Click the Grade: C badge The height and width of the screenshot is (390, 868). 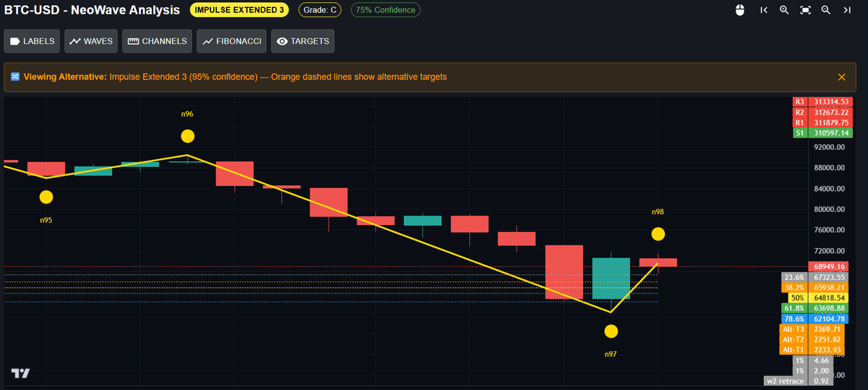pos(319,10)
